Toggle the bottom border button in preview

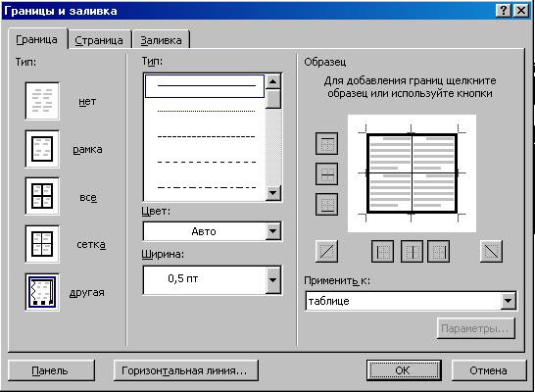(x=327, y=205)
